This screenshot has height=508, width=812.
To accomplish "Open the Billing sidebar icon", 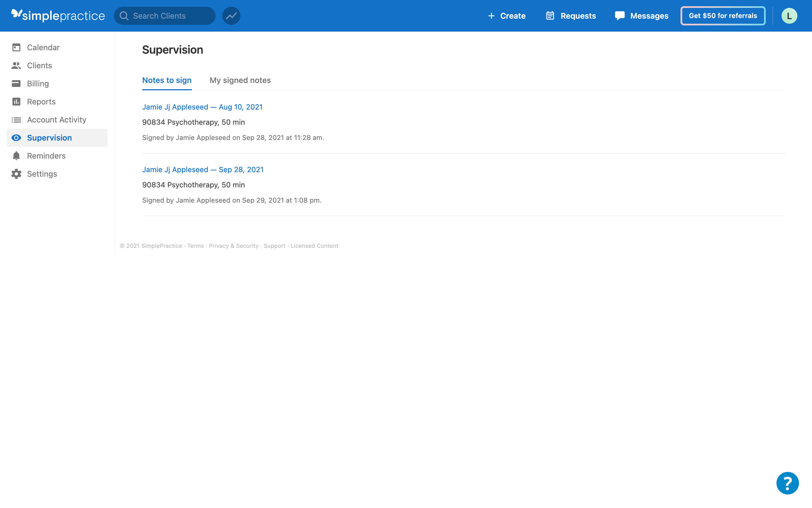I will [x=16, y=83].
